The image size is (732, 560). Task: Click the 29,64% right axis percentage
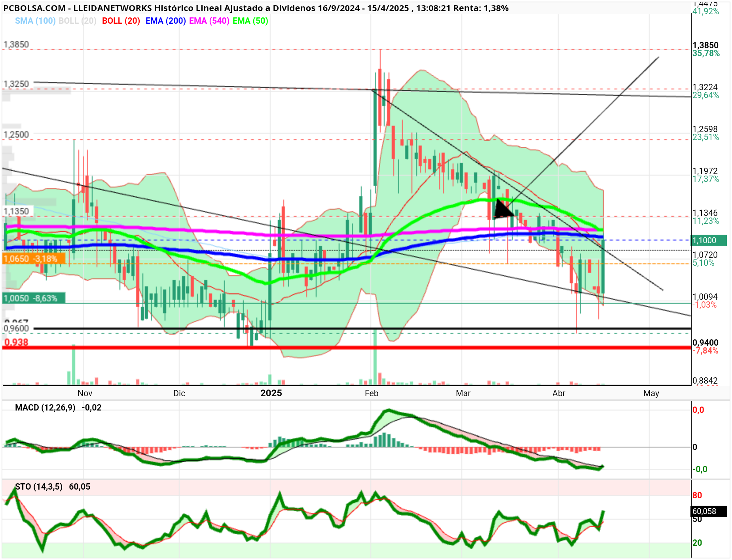point(705,95)
